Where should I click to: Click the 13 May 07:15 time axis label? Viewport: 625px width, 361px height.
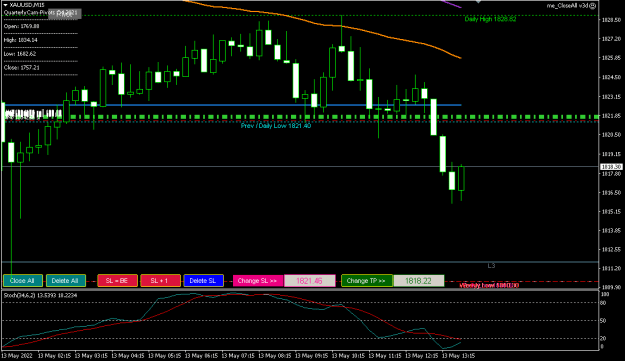coord(238,355)
